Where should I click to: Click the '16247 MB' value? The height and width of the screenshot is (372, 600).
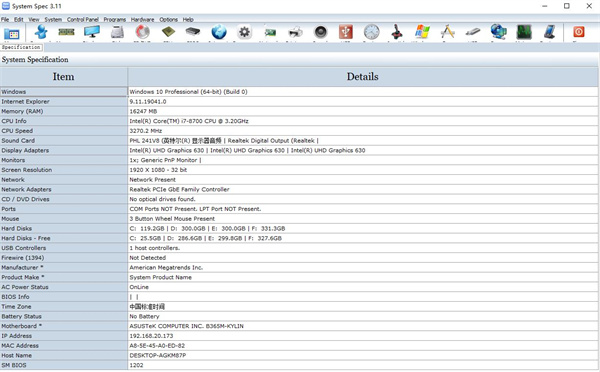pos(143,111)
